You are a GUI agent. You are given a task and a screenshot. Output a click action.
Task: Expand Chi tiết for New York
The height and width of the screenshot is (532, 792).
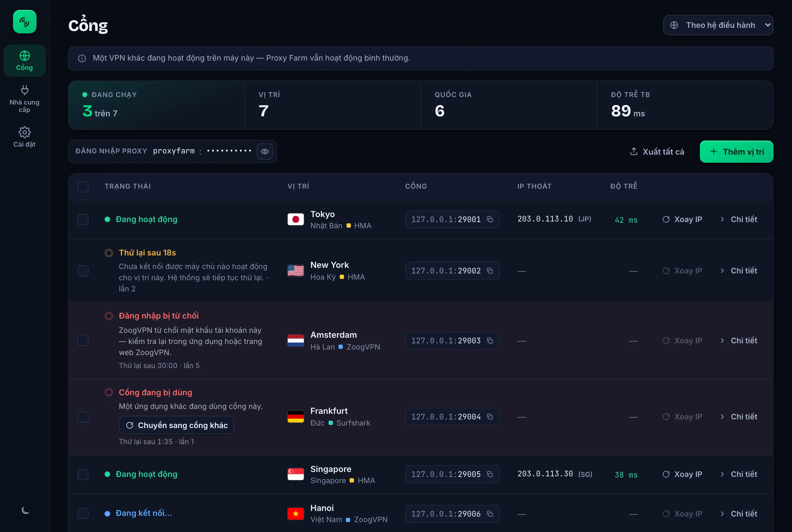[738, 271]
